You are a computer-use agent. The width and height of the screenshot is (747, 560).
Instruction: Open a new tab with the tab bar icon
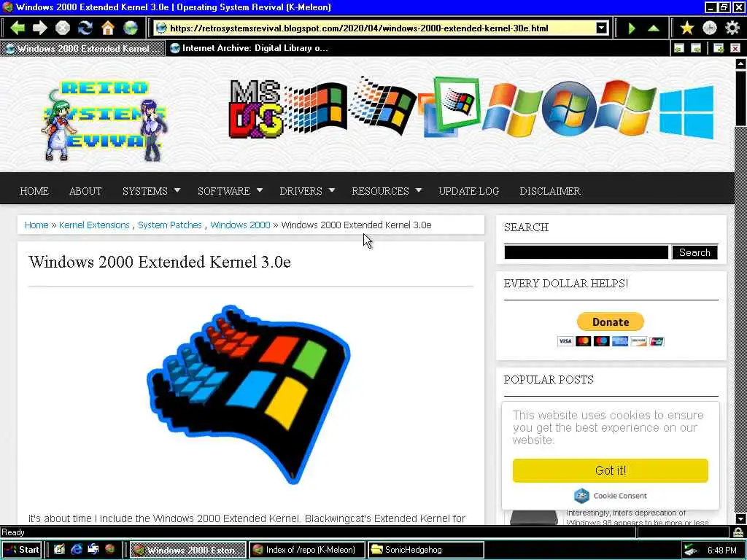(719, 48)
